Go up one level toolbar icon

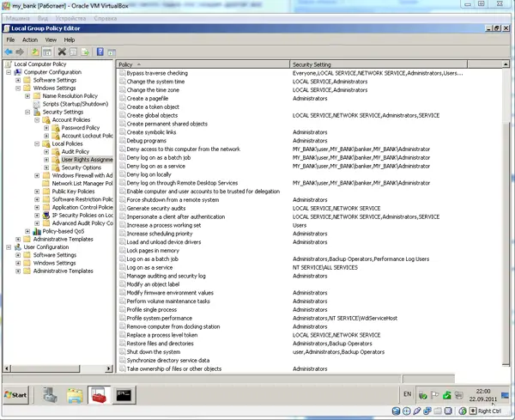35,52
